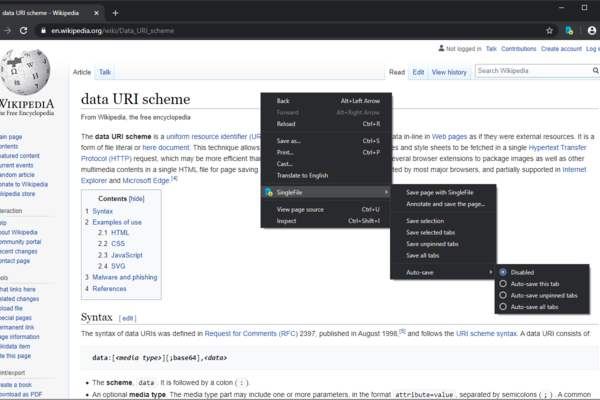Expand the Auto-save submenu entry
The width and height of the screenshot is (600, 400).
pyautogui.click(x=443, y=273)
